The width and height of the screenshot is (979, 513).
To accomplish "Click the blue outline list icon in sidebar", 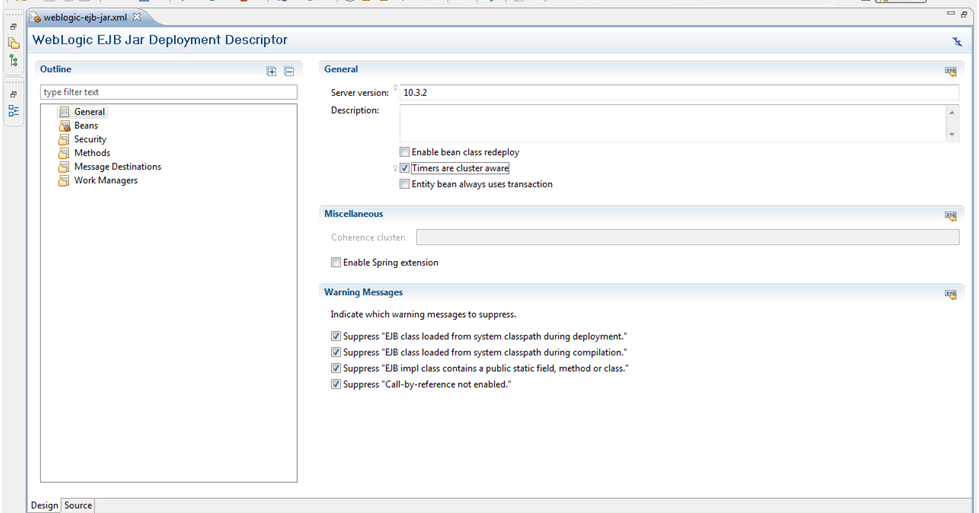I will (x=14, y=111).
